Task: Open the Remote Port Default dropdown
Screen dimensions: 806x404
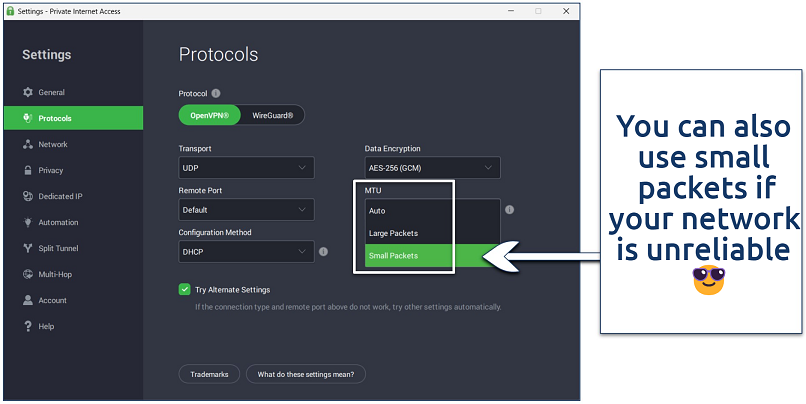Action: 246,210
